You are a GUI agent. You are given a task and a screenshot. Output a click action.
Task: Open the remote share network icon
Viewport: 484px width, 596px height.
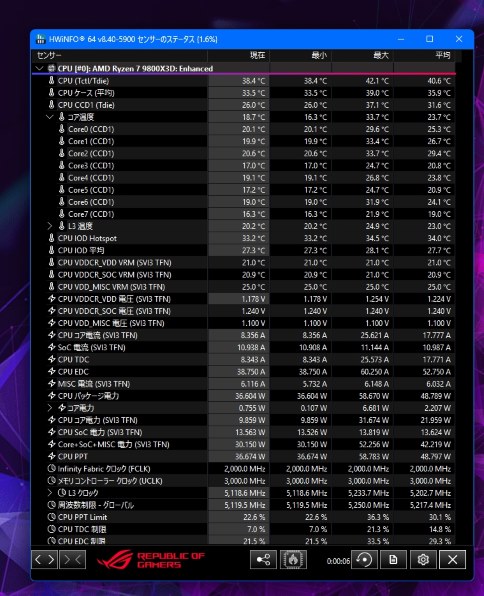[263, 560]
